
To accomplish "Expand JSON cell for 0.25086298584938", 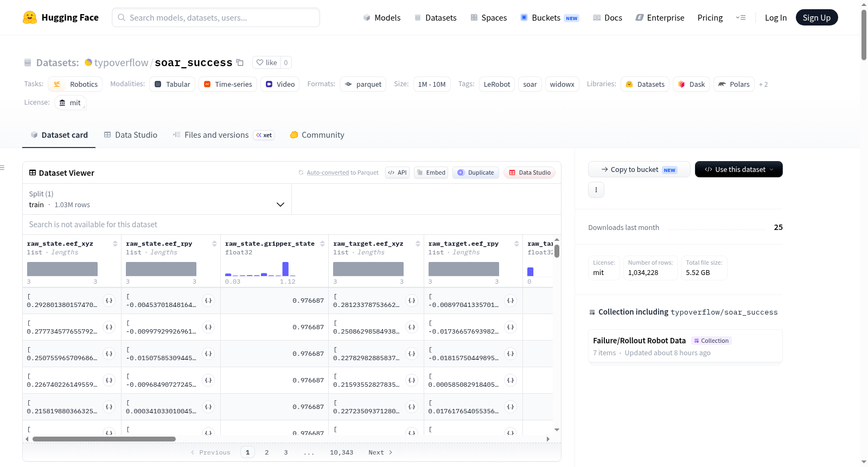I will pos(412,327).
